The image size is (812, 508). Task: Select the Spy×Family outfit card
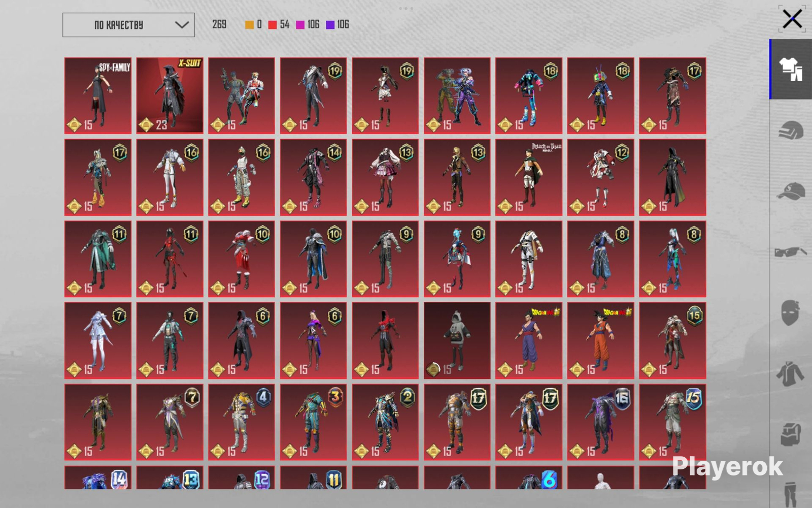point(98,96)
